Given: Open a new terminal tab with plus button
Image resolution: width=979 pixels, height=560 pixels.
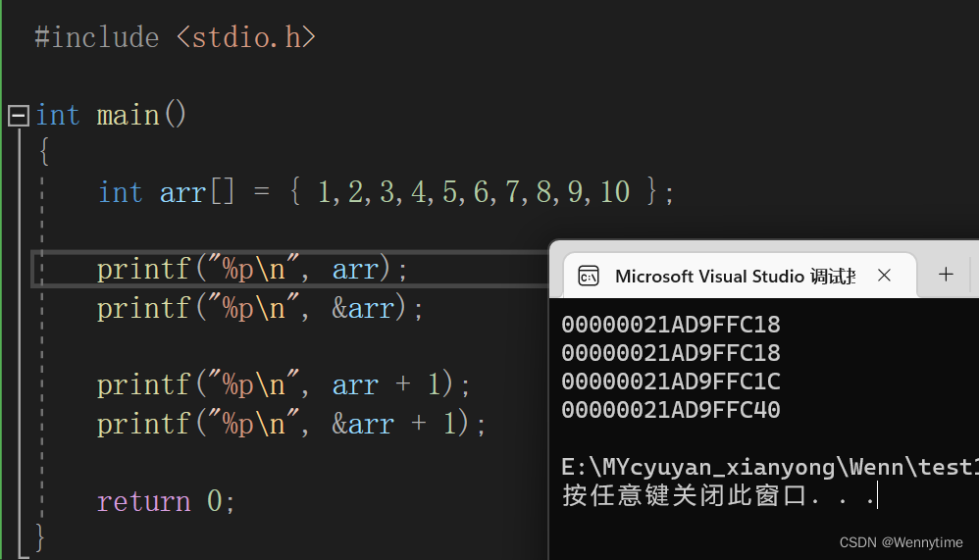Looking at the screenshot, I should coord(946,275).
